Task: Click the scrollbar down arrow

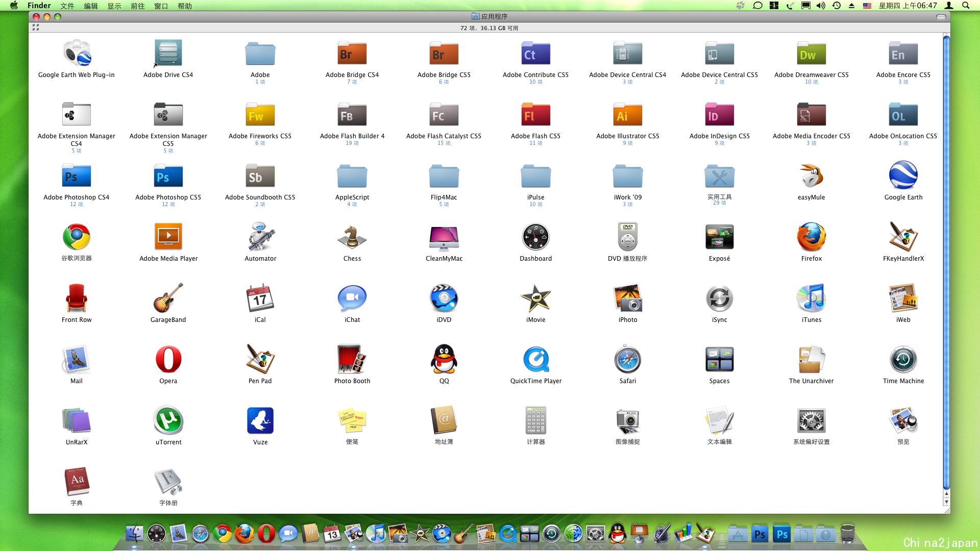Action: pos(946,502)
